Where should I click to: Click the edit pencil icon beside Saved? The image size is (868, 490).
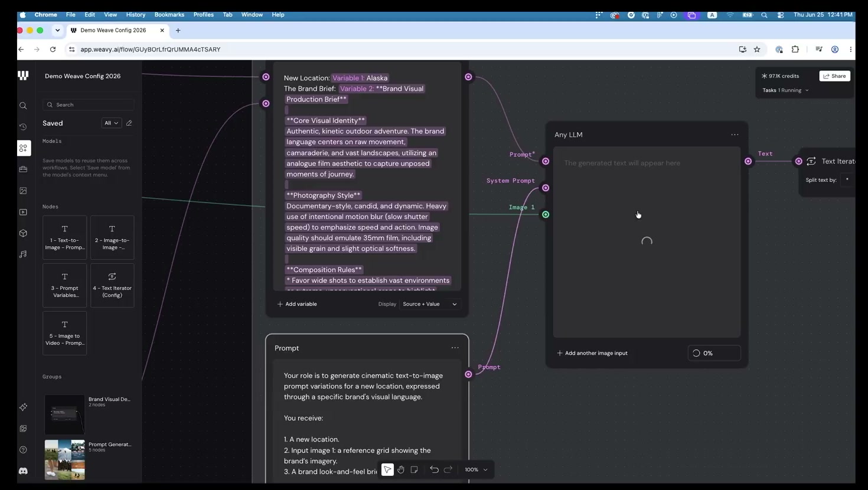coord(129,123)
